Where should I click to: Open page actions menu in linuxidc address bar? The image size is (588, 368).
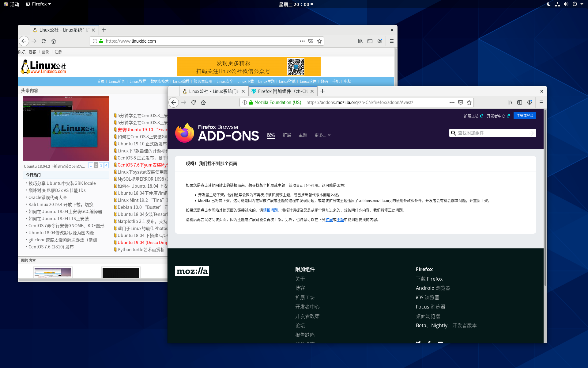coord(302,41)
